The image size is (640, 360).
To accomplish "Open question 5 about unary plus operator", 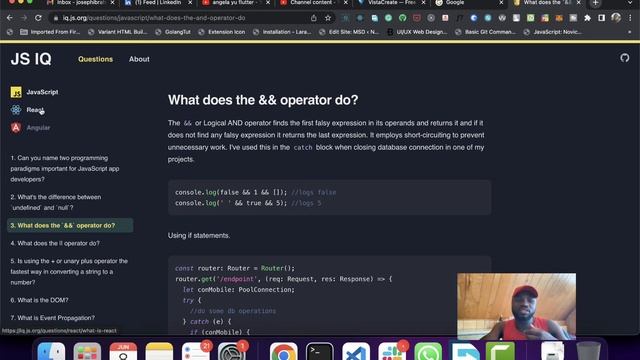I will tap(69, 271).
